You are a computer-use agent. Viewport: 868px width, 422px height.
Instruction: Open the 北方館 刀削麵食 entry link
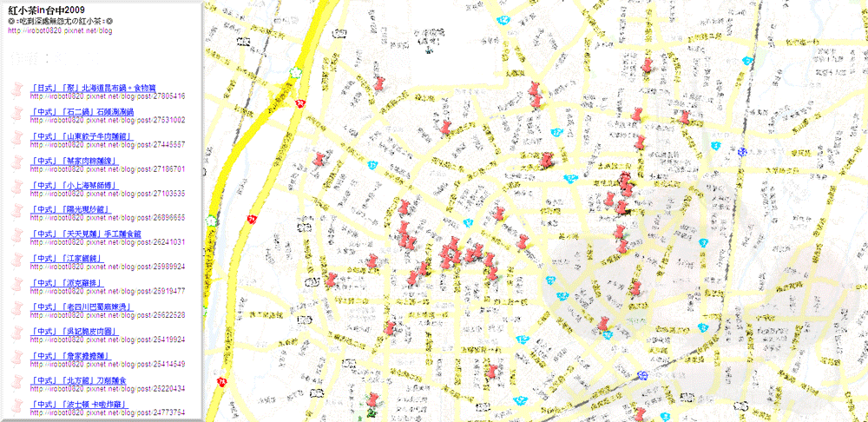(x=79, y=380)
